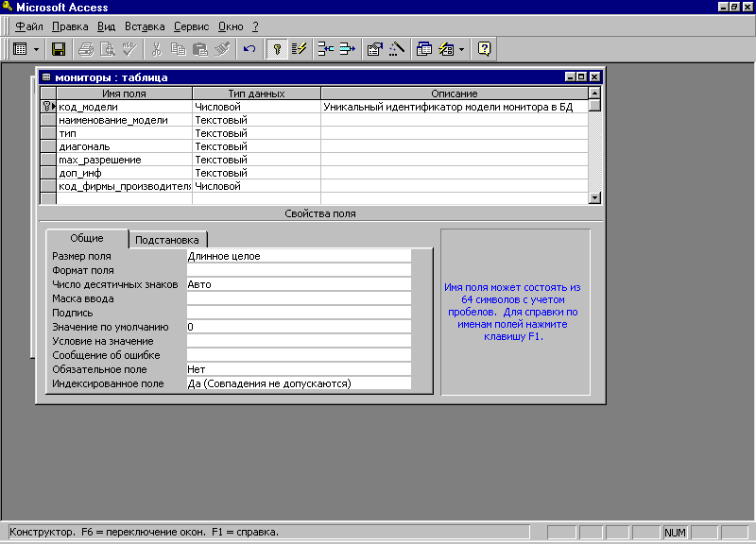The image size is (756, 544).
Task: Click the Имя поля column header
Action: tap(125, 93)
